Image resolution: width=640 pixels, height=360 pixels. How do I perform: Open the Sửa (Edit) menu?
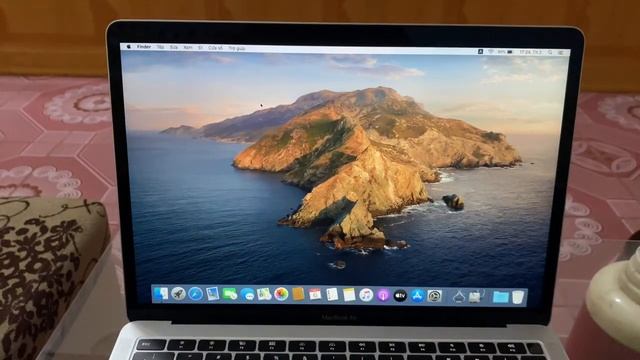point(174,47)
